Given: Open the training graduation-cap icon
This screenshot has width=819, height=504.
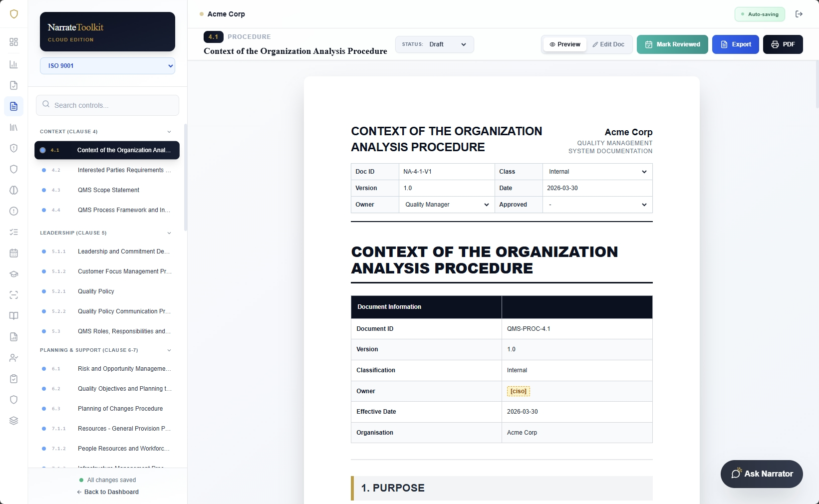Looking at the screenshot, I should [x=13, y=274].
